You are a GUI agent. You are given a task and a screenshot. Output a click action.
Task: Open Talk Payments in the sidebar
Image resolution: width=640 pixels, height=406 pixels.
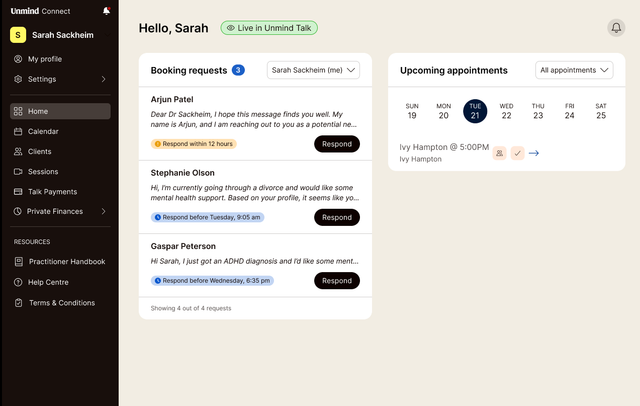point(52,191)
